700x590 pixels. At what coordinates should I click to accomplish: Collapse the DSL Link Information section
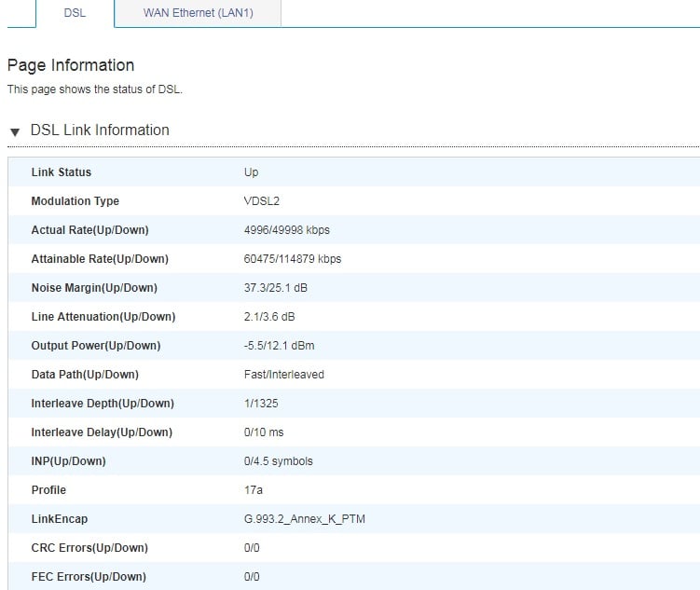click(x=15, y=131)
